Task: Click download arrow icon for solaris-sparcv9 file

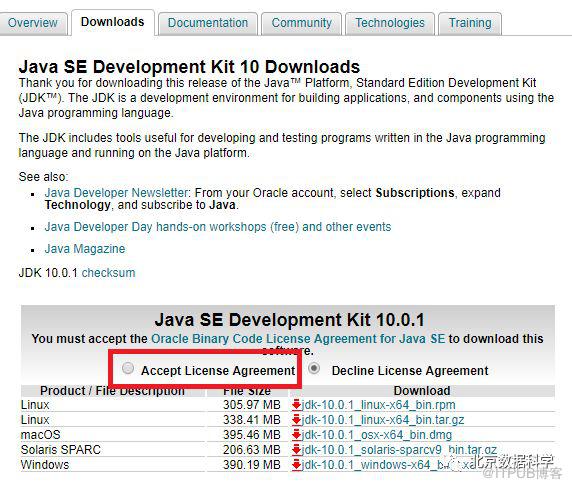Action: (296, 449)
